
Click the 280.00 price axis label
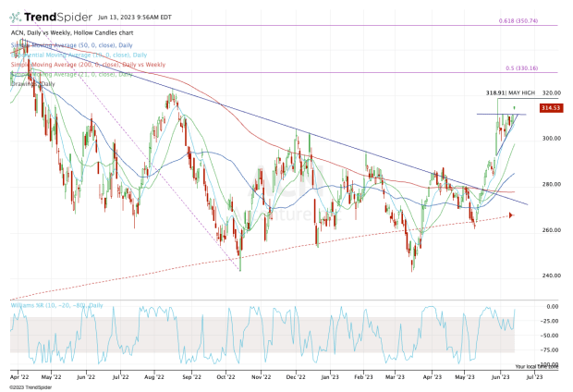click(552, 184)
